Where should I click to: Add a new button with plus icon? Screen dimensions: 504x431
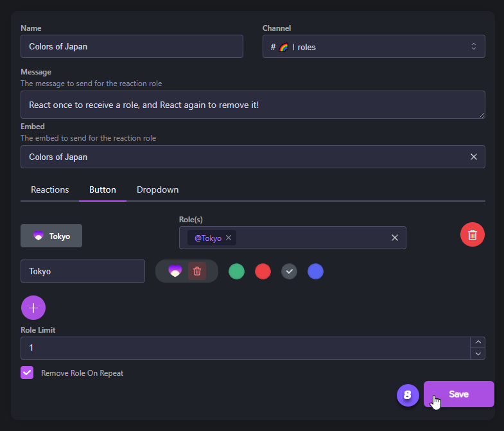(x=33, y=308)
